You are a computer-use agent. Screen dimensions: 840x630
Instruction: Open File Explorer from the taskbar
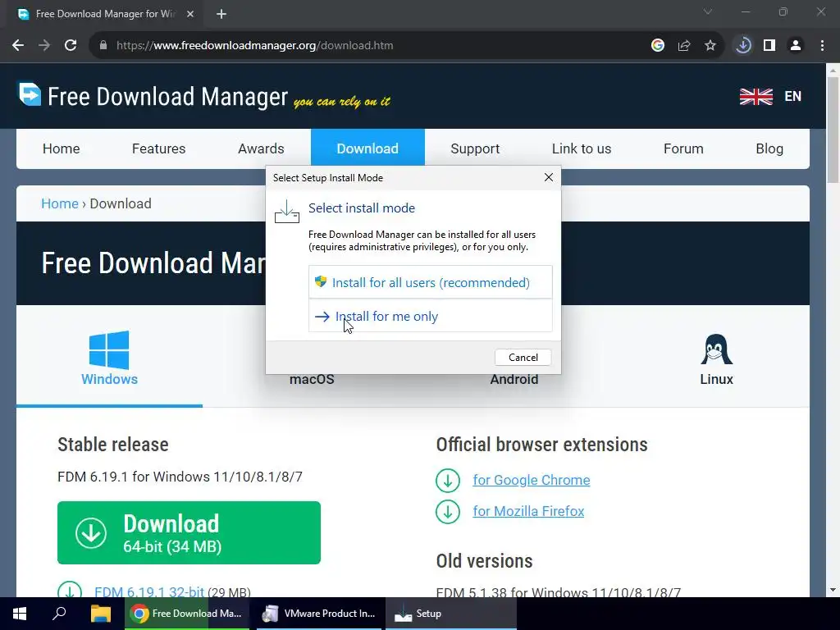pos(100,614)
